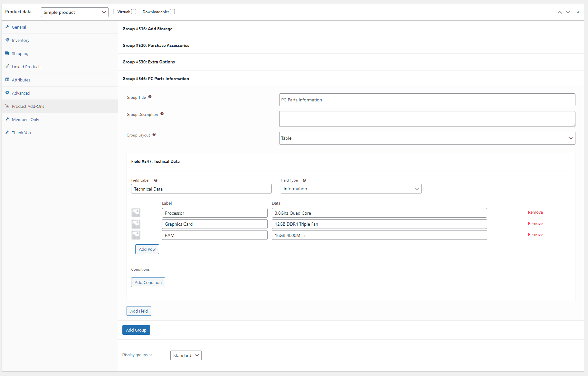Open the Inventory tab
Screen dimensions: 588x376
60,40
